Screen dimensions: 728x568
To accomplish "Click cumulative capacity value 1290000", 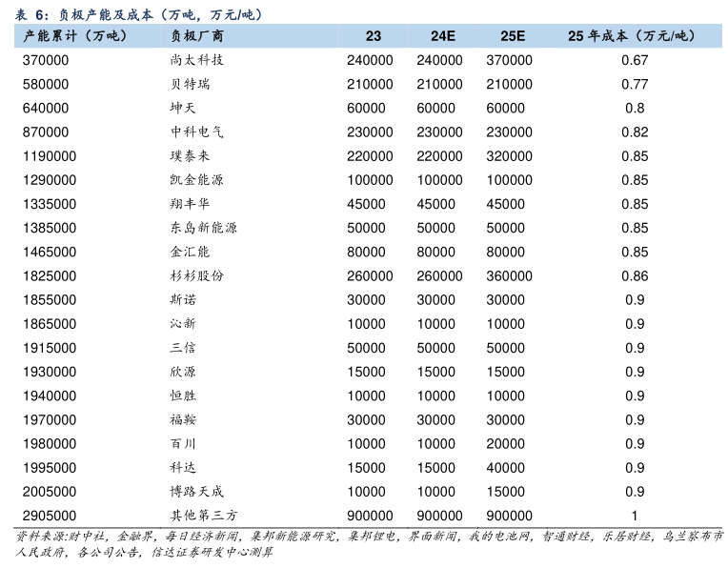I will coord(50,180).
